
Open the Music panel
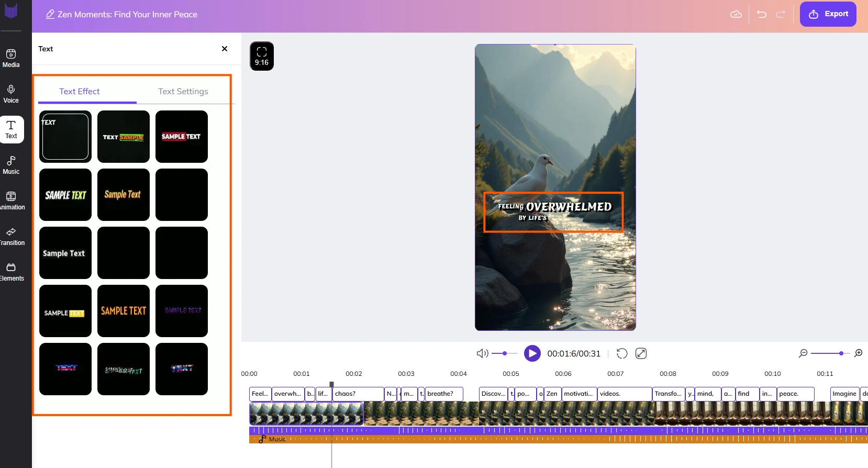pyautogui.click(x=11, y=165)
